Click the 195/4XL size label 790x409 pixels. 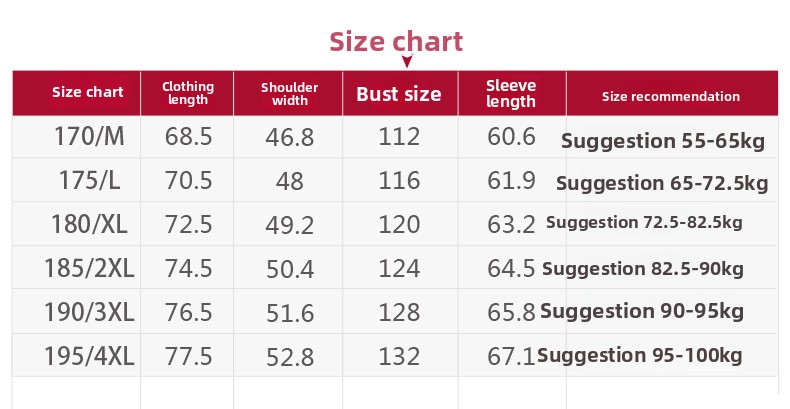coord(89,356)
